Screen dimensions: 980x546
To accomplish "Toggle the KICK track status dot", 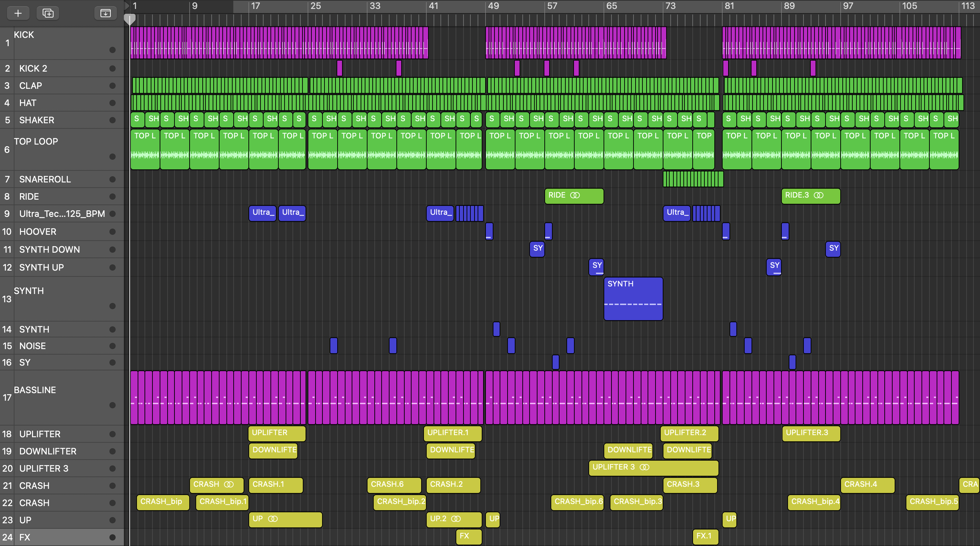I will click(x=112, y=50).
